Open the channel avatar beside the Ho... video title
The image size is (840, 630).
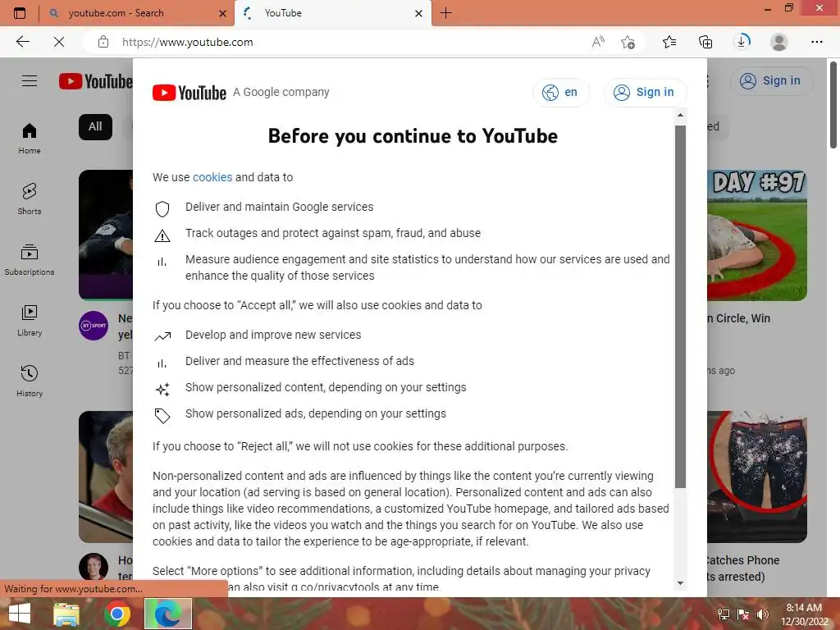(x=94, y=568)
